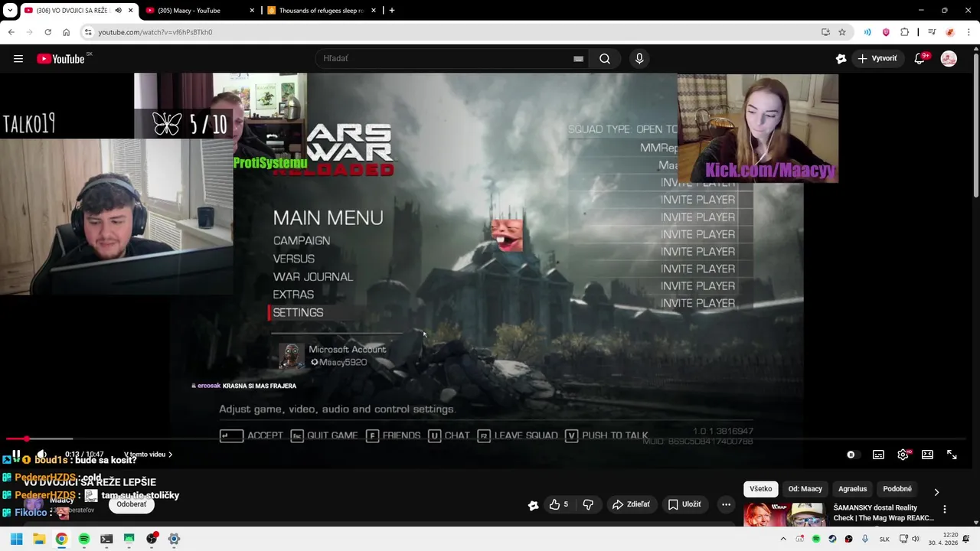
Task: Open browser home page button
Action: tap(67, 32)
